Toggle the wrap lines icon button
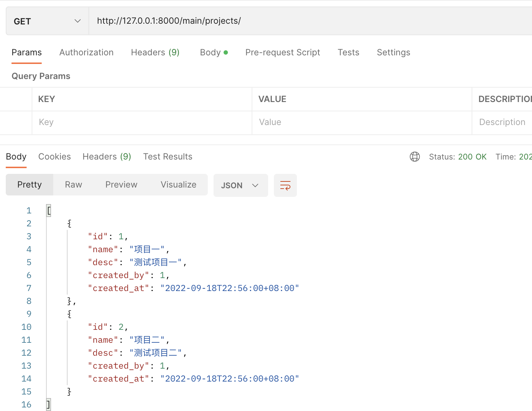Screen dimensions: 532x411 tap(285, 185)
